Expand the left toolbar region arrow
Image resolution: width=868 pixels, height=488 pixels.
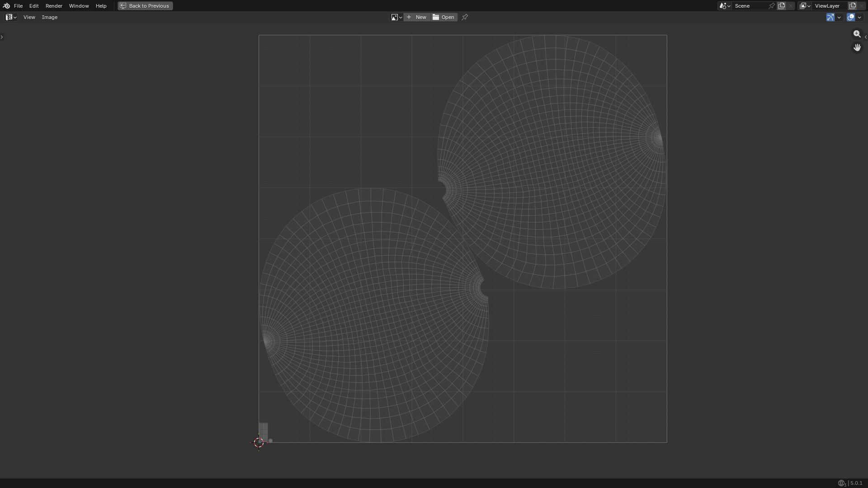point(2,37)
